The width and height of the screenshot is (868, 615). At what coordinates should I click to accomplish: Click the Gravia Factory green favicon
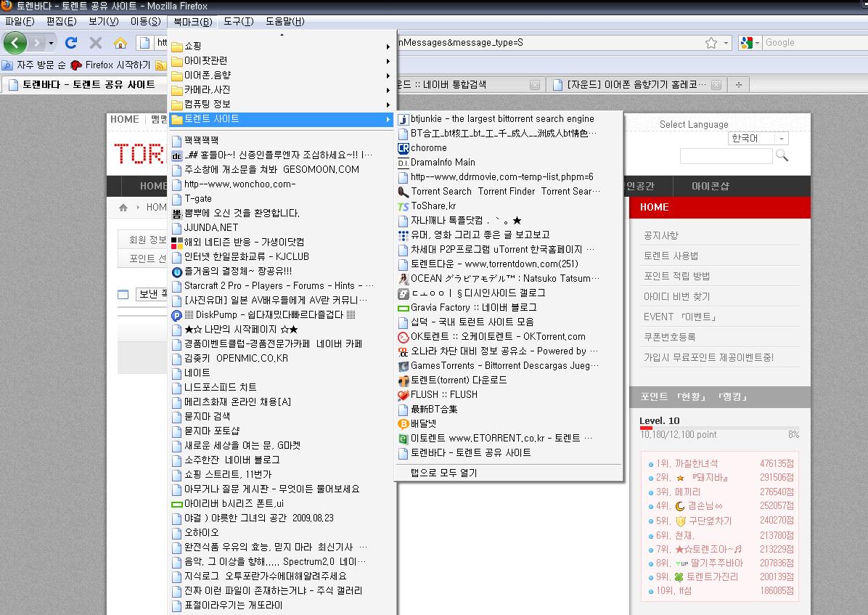click(x=403, y=308)
